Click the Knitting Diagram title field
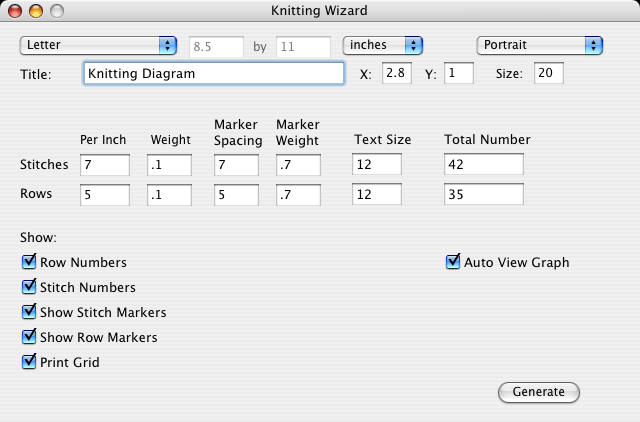This screenshot has height=422, width=640. click(214, 74)
